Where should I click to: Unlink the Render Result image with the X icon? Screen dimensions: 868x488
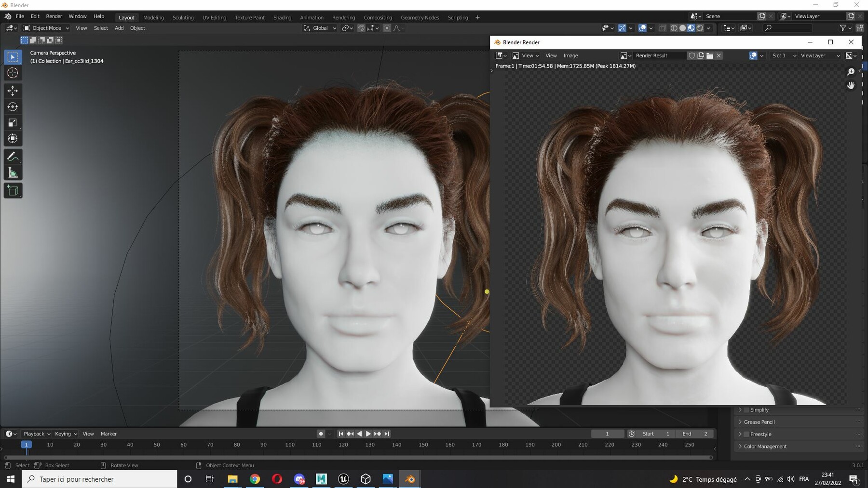[719, 55]
